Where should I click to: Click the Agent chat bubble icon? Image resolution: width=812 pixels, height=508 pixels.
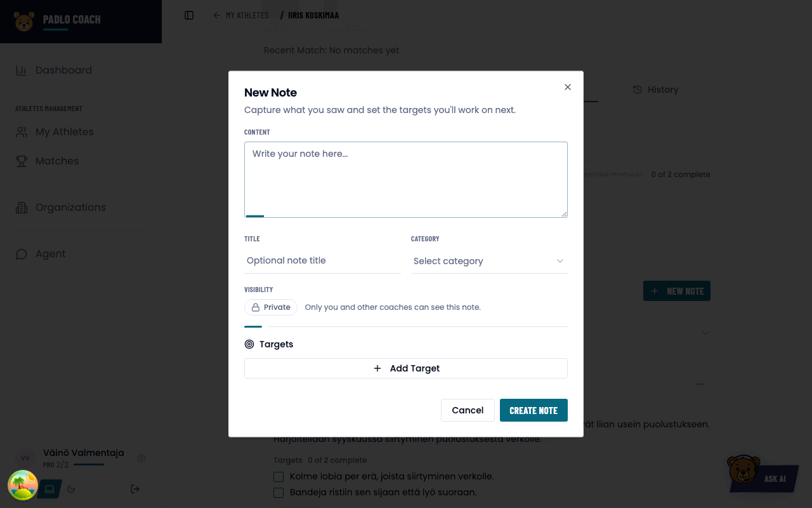(22, 254)
